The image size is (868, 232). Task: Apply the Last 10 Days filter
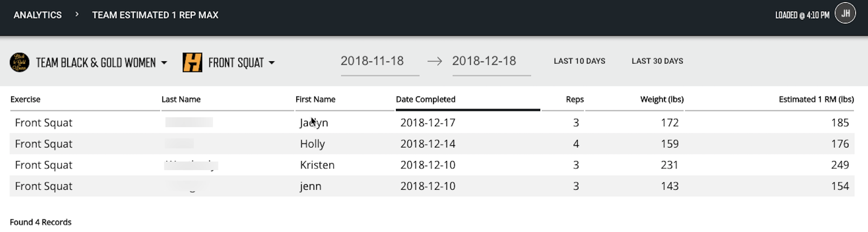point(580,61)
